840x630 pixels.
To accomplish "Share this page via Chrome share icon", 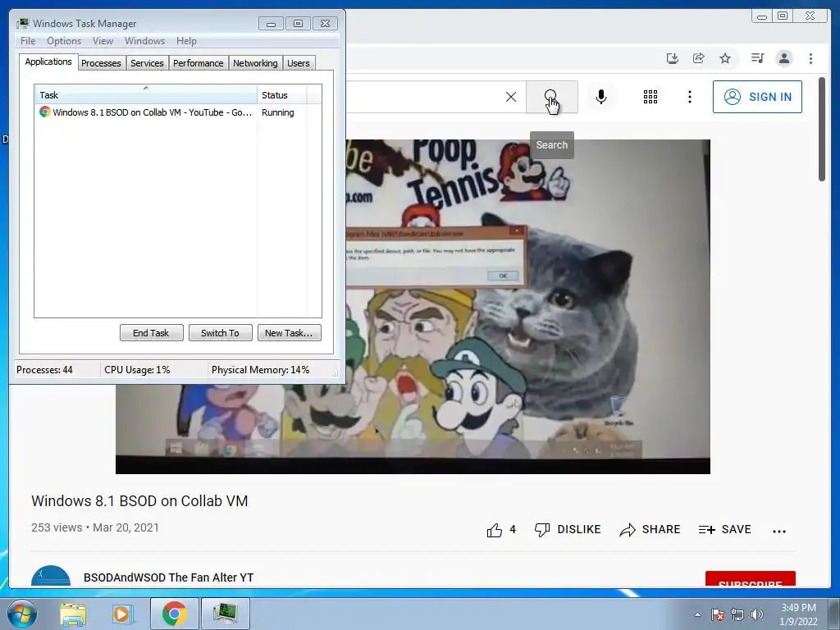I will tap(699, 58).
